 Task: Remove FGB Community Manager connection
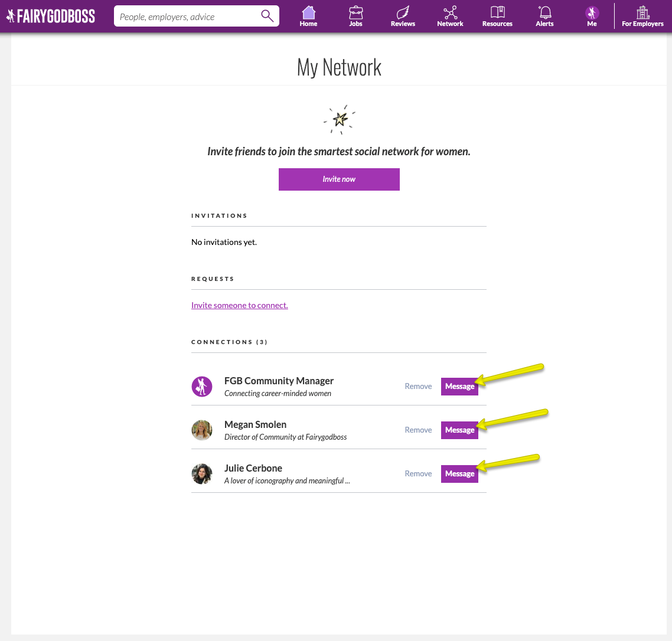coord(418,386)
